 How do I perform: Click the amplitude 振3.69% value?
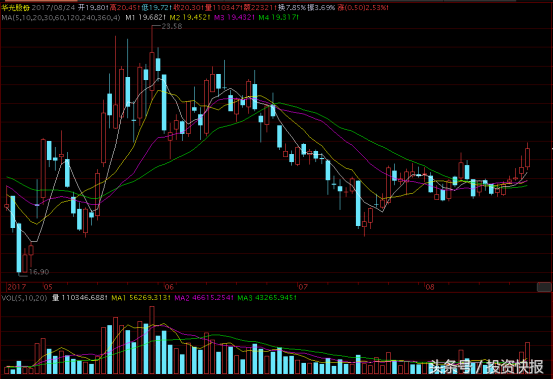click(321, 7)
